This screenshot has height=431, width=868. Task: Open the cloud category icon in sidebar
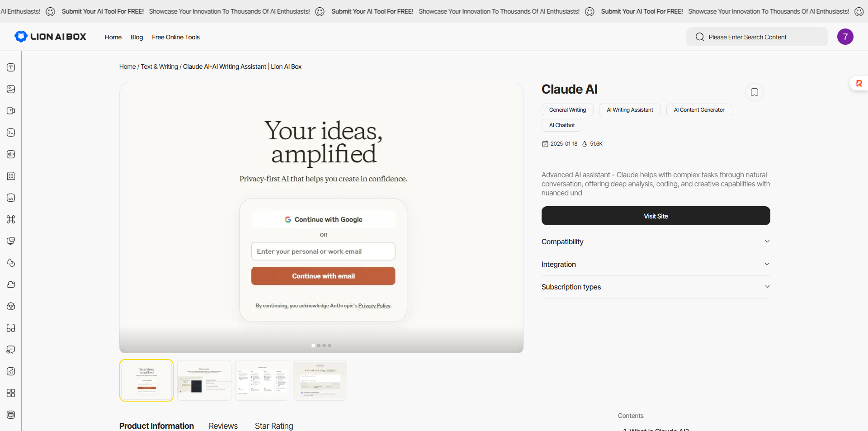(x=11, y=284)
